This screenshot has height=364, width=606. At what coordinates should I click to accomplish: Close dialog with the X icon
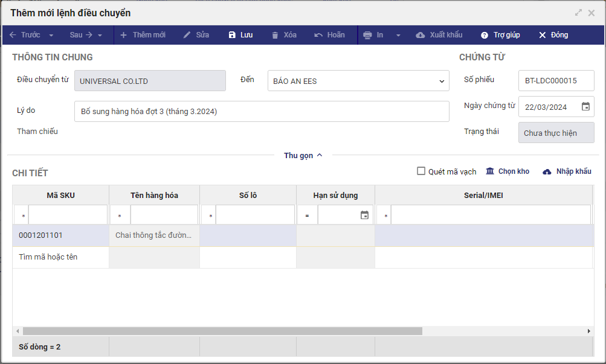point(591,13)
